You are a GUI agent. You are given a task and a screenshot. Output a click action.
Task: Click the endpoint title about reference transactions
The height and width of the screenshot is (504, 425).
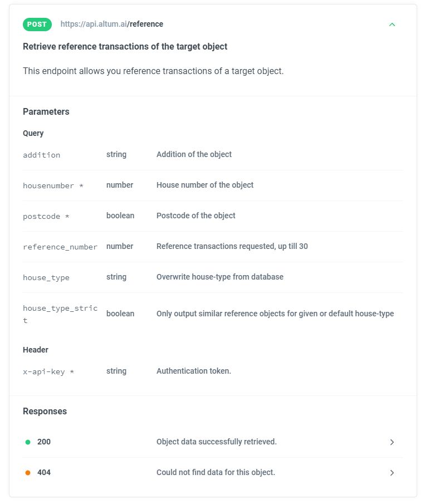[x=125, y=47]
